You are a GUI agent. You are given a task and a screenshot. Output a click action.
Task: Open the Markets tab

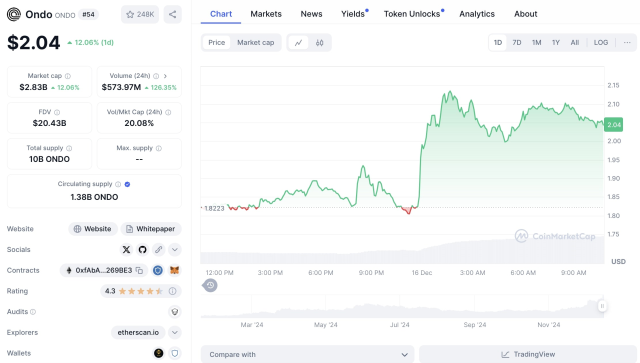[266, 14]
